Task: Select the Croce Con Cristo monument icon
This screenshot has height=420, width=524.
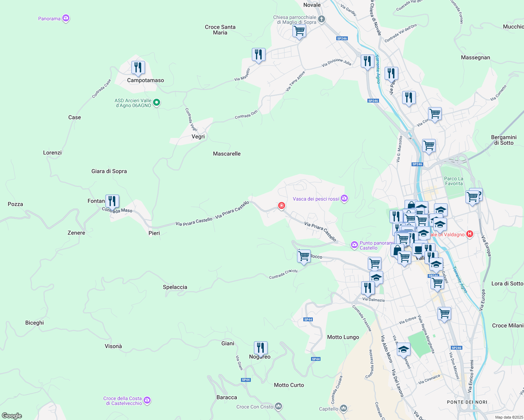Action: click(278, 406)
